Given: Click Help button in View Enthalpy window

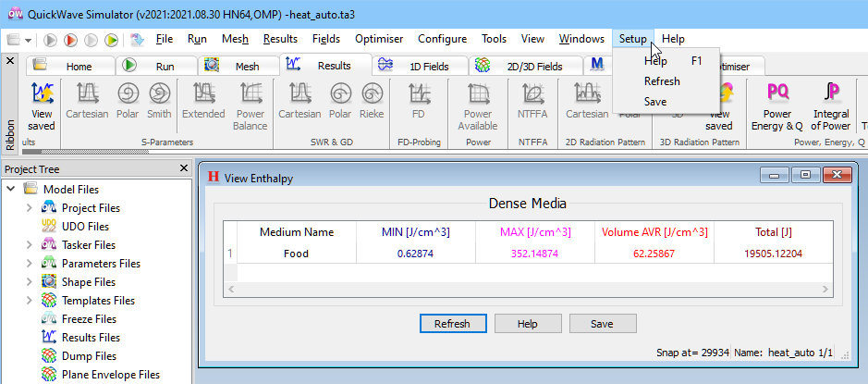Looking at the screenshot, I should tap(527, 324).
